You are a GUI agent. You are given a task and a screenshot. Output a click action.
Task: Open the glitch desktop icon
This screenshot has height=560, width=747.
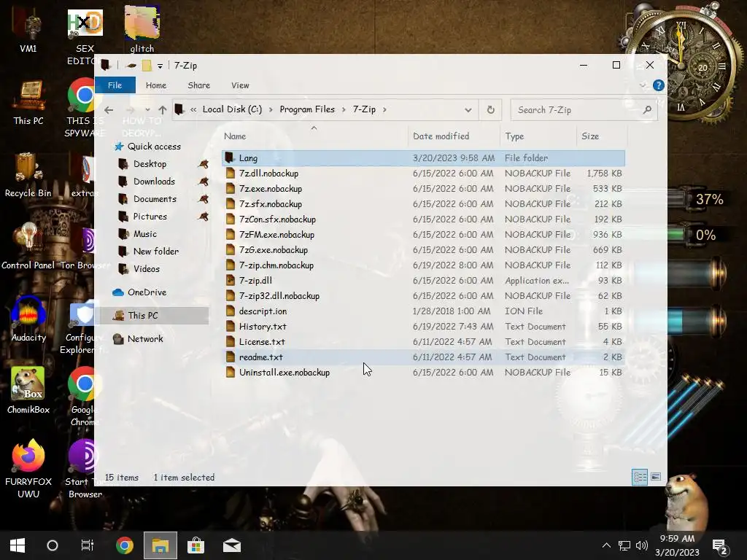(142, 29)
